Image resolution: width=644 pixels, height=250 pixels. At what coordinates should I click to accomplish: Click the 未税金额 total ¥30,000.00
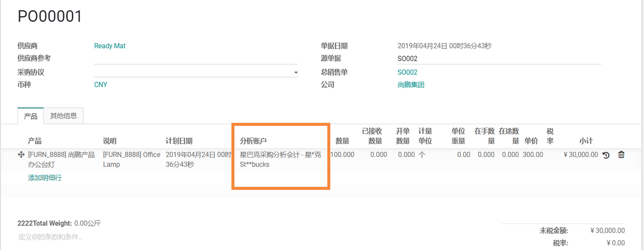608,231
